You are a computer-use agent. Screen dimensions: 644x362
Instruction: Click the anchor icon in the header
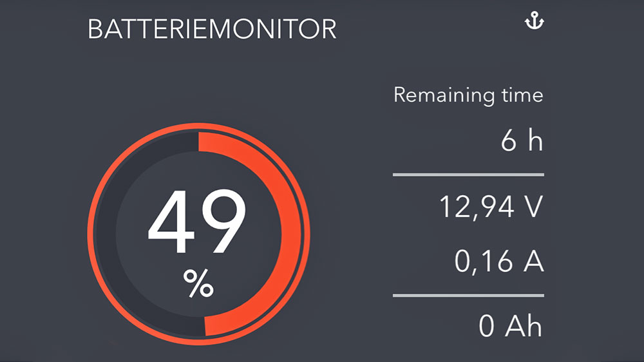click(535, 22)
